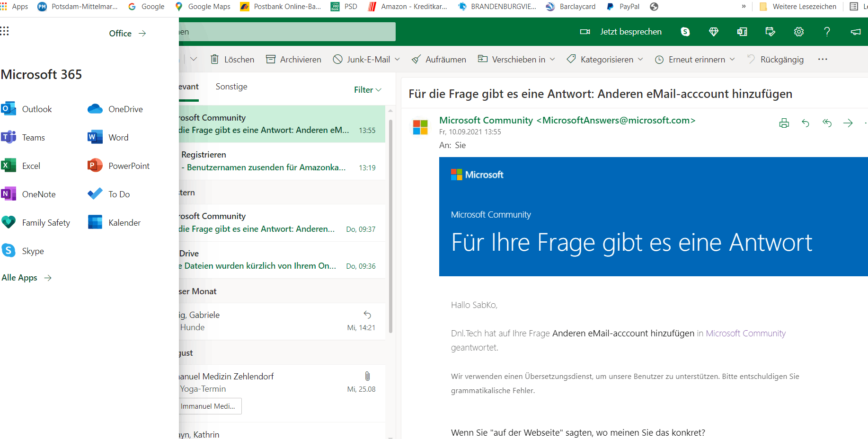
Task: Click the announcements megaphone icon
Action: click(x=856, y=32)
